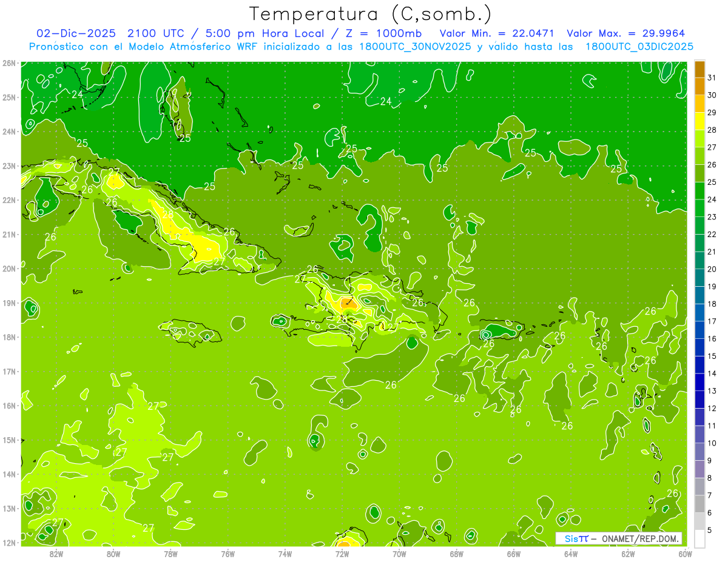The width and height of the screenshot is (728, 562).
Task: Click the 22 label on the color scale
Action: (712, 235)
